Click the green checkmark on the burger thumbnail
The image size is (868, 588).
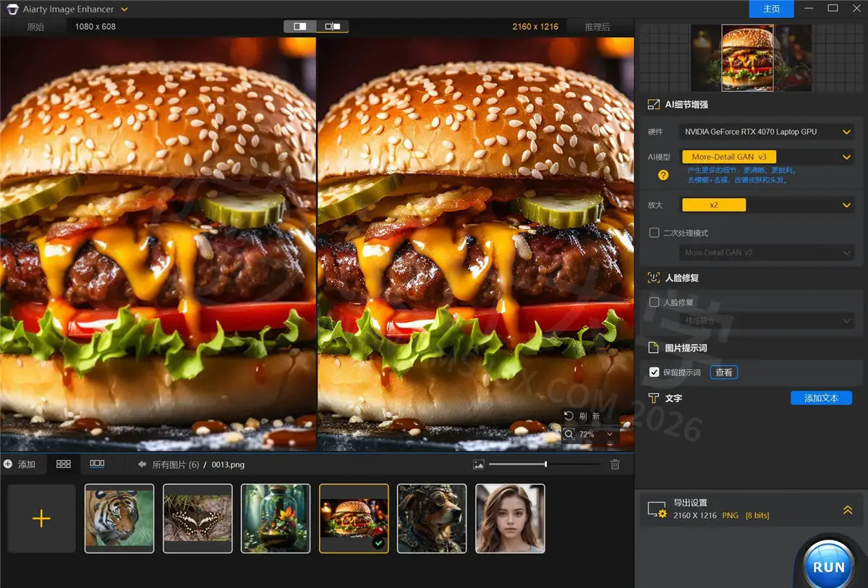click(378, 542)
